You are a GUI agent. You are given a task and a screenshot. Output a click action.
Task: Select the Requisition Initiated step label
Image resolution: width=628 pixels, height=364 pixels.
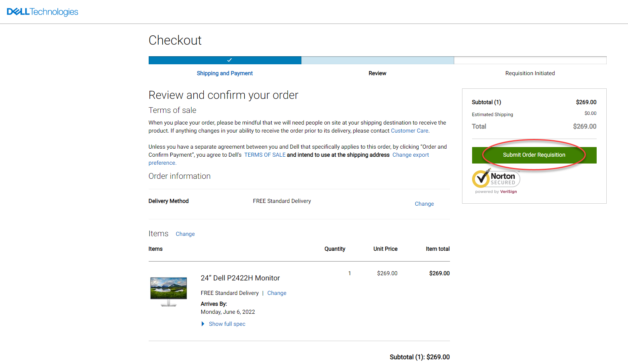530,73
